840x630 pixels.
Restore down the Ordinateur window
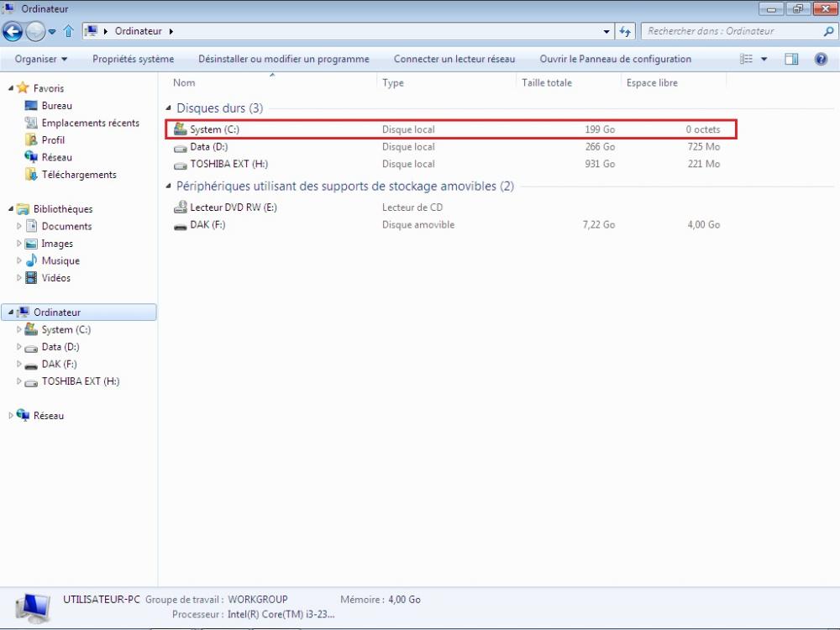tap(798, 8)
